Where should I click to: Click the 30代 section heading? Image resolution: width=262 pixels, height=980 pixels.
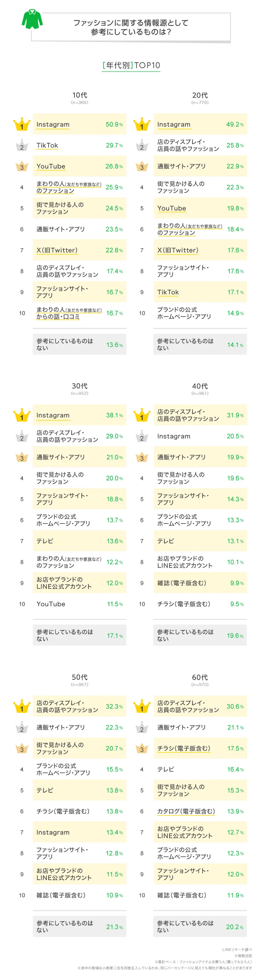pyautogui.click(x=79, y=386)
